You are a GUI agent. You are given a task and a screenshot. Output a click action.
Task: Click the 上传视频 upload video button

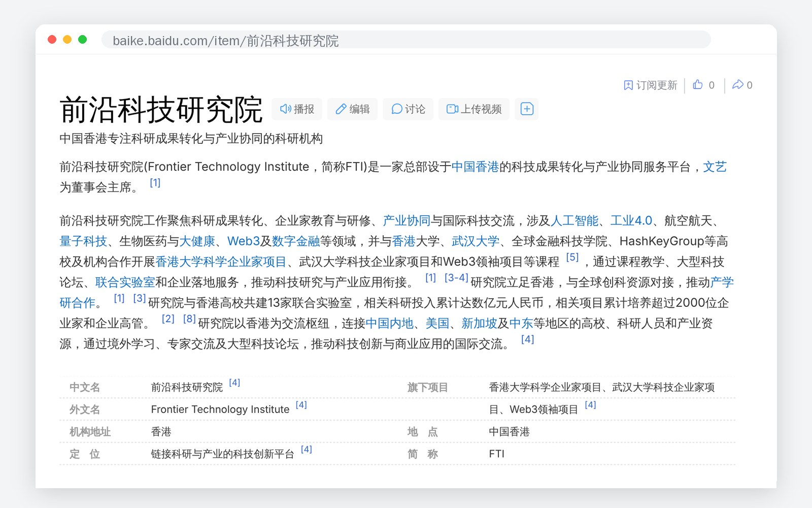(x=474, y=109)
